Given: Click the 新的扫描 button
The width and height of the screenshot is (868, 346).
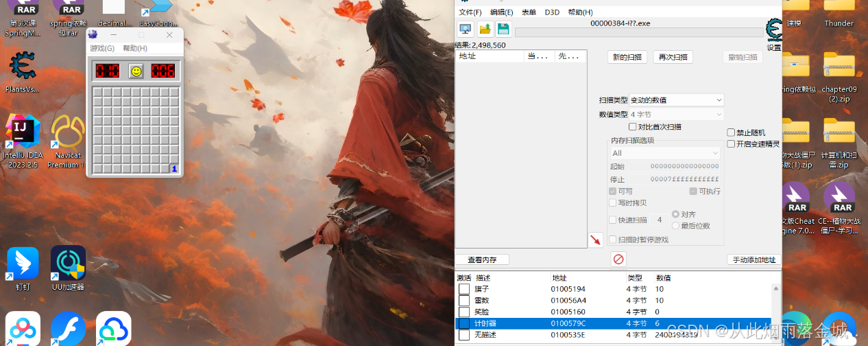Looking at the screenshot, I should point(627,57).
